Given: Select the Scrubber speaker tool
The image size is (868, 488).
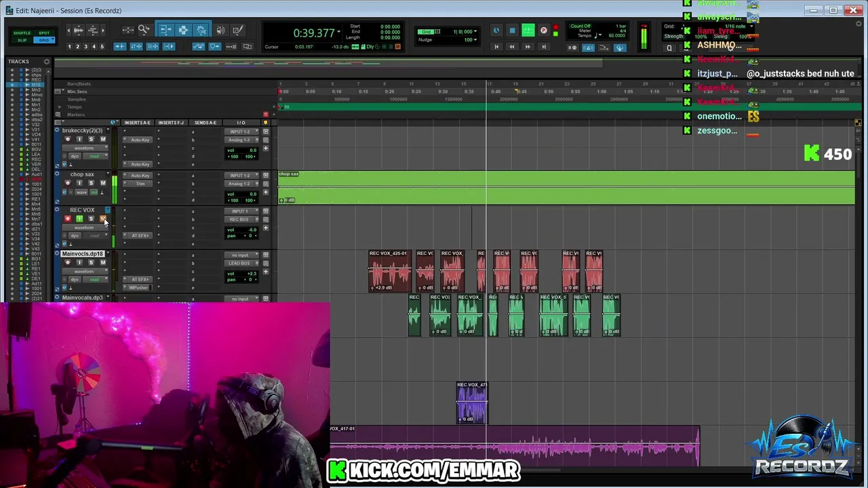Looking at the screenshot, I should (x=220, y=30).
